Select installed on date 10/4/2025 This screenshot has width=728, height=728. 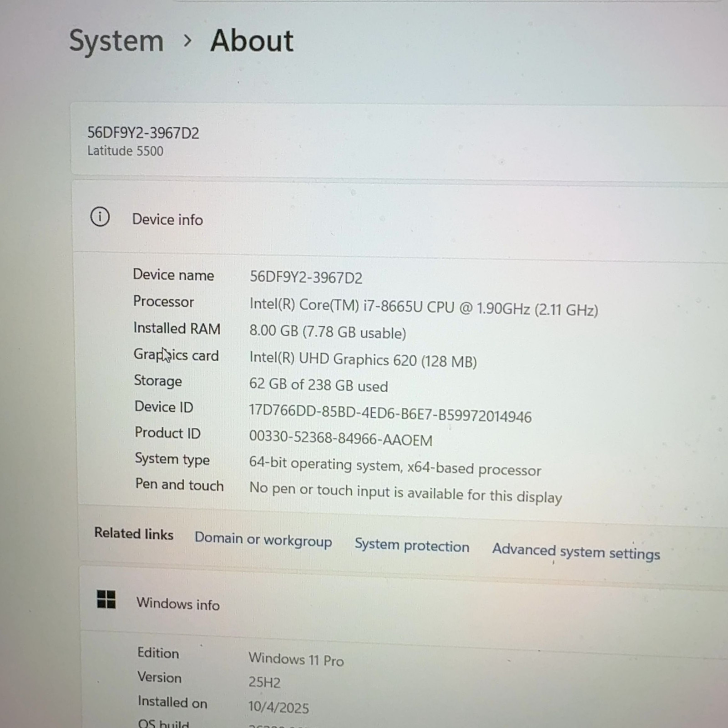tap(278, 707)
